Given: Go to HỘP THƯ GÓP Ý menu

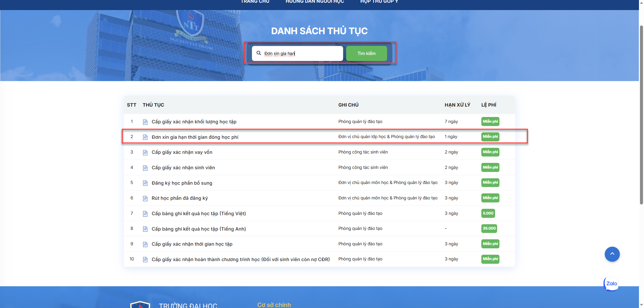Looking at the screenshot, I should tap(379, 2).
